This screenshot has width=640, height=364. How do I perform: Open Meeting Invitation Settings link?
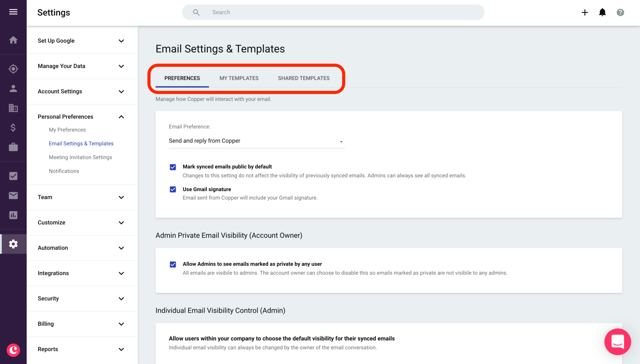pyautogui.click(x=80, y=157)
